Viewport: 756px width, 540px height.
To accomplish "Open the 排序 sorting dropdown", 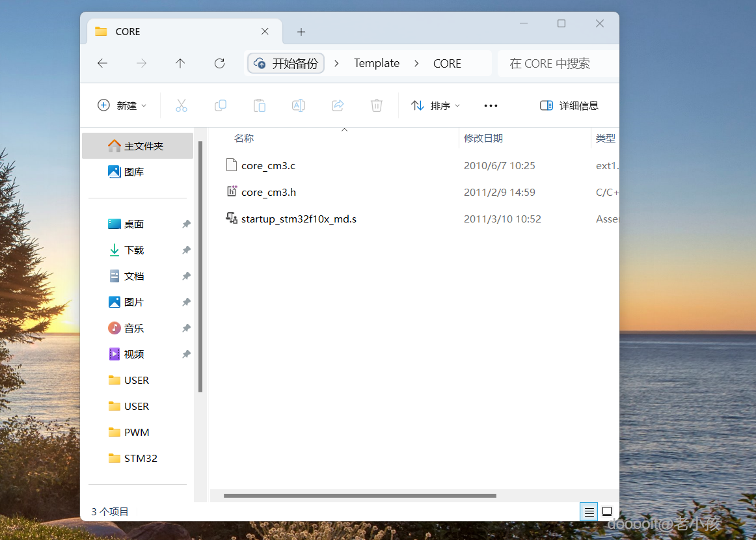I will coord(435,105).
